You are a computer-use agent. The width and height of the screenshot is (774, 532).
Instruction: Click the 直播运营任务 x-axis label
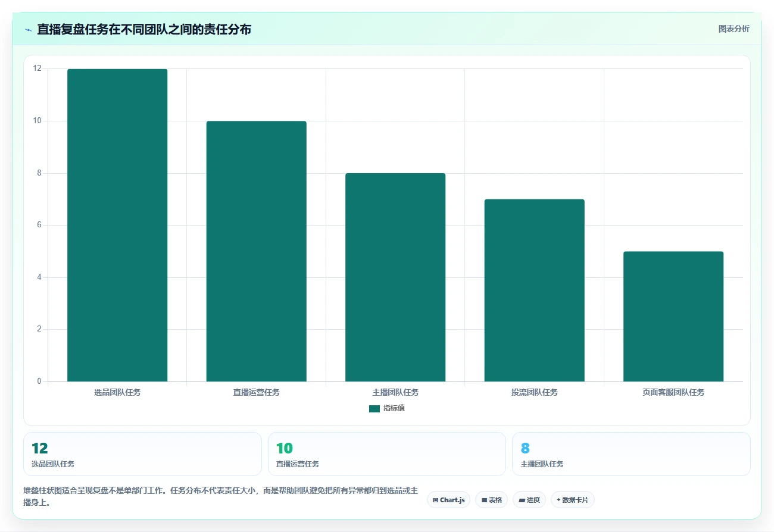pos(256,393)
